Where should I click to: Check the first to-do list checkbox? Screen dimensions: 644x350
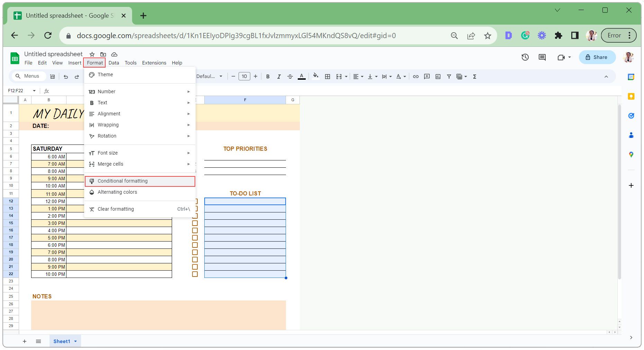195,201
